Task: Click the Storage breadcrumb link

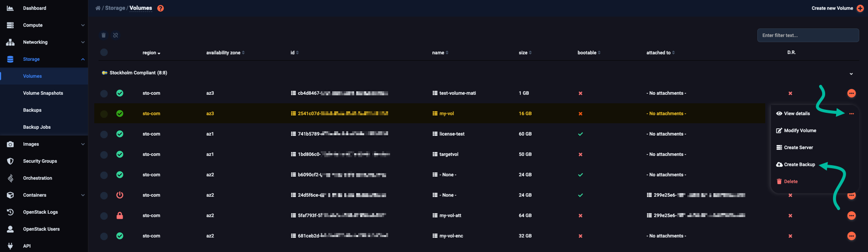Action: 115,8
